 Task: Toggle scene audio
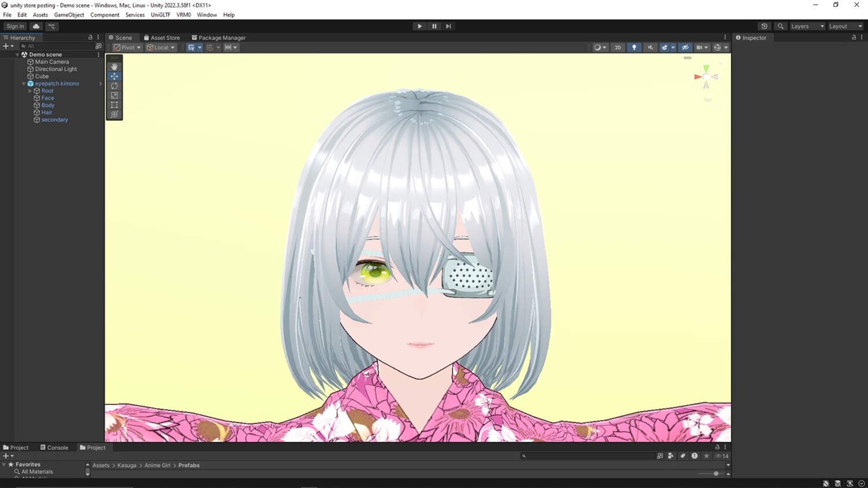650,47
